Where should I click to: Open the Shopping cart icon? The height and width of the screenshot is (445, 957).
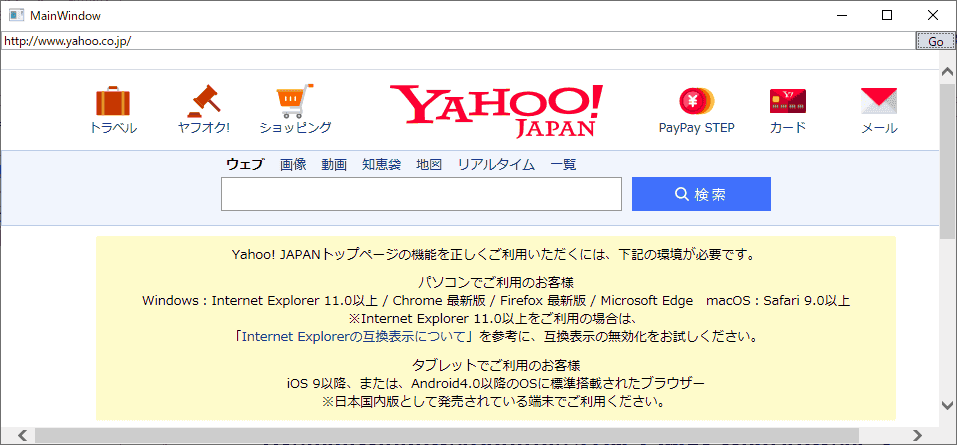pos(295,101)
